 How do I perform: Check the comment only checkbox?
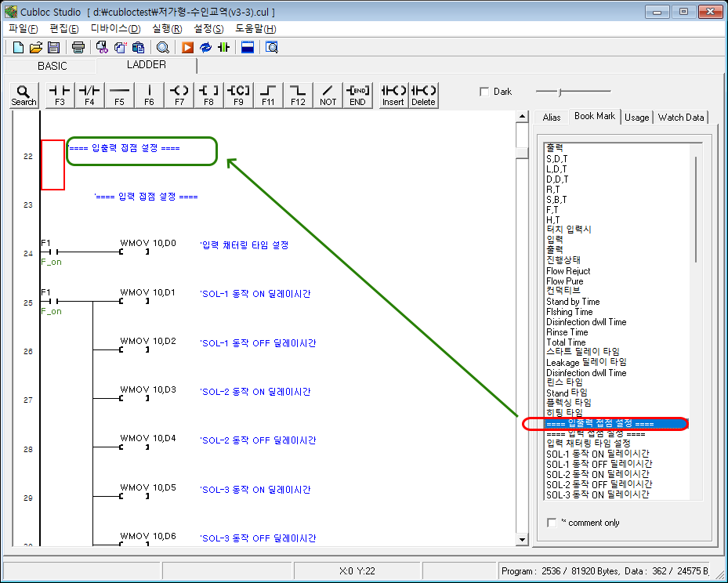552,522
